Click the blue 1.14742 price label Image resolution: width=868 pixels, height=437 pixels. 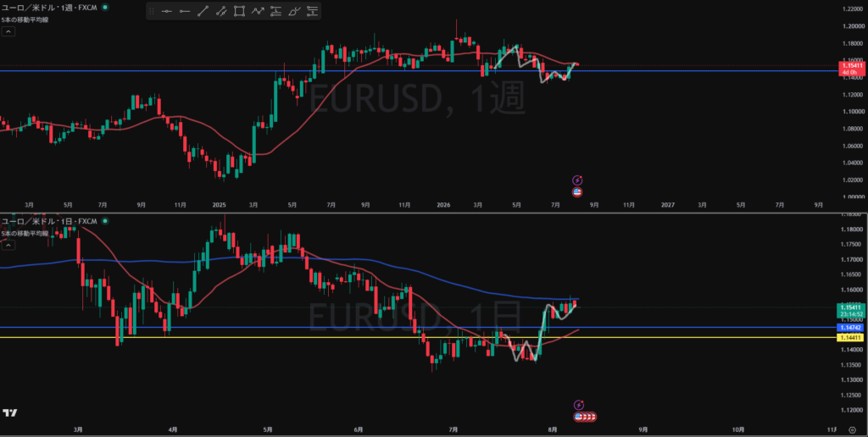click(x=851, y=328)
